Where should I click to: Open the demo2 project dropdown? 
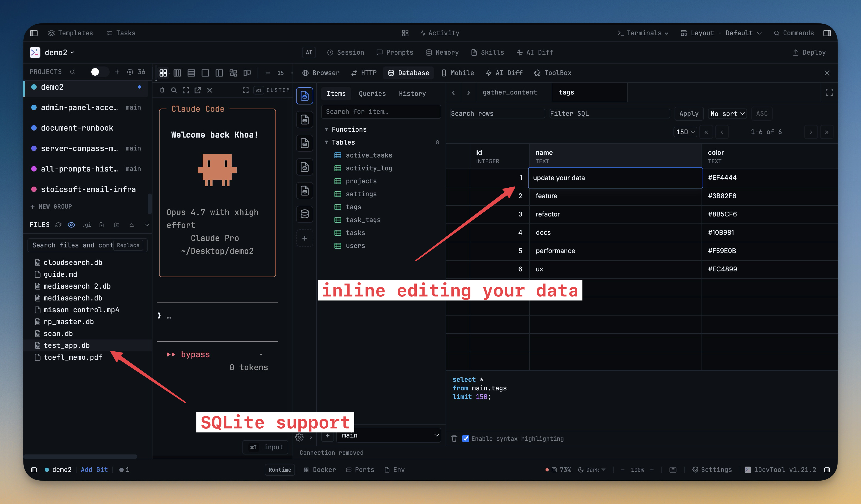(x=60, y=52)
